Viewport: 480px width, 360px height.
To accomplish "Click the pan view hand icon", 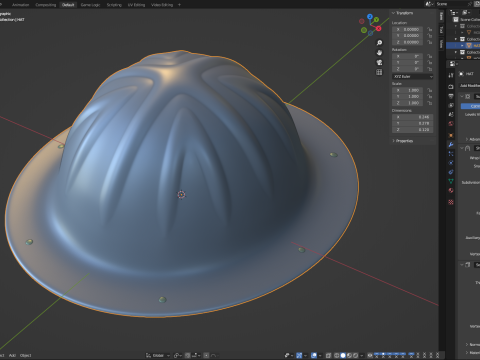I will click(x=379, y=53).
